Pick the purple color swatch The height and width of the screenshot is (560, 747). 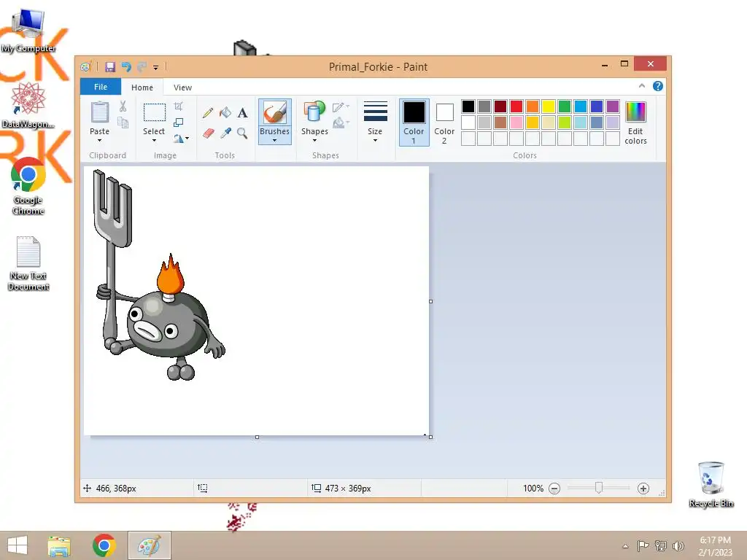coord(613,106)
